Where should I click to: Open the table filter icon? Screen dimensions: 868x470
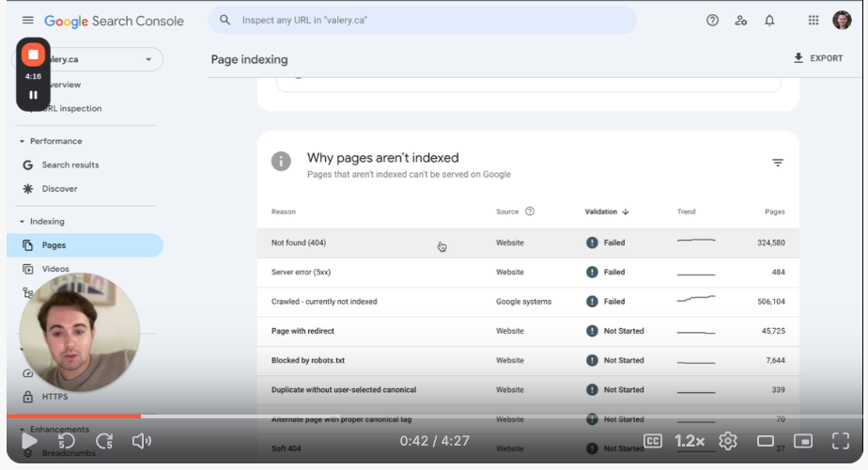coord(778,163)
